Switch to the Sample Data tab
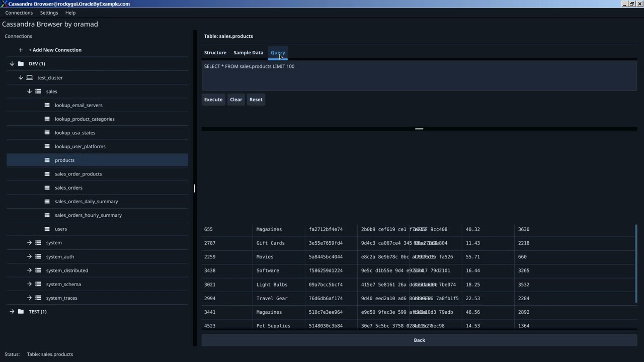The height and width of the screenshot is (362, 644). [248, 52]
